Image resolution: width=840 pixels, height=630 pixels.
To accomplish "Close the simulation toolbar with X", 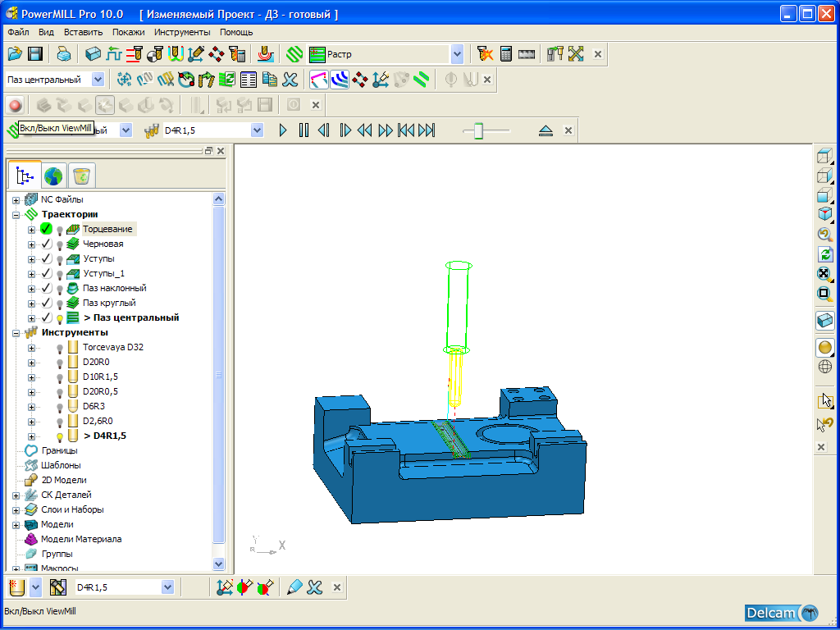I will pyautogui.click(x=568, y=130).
